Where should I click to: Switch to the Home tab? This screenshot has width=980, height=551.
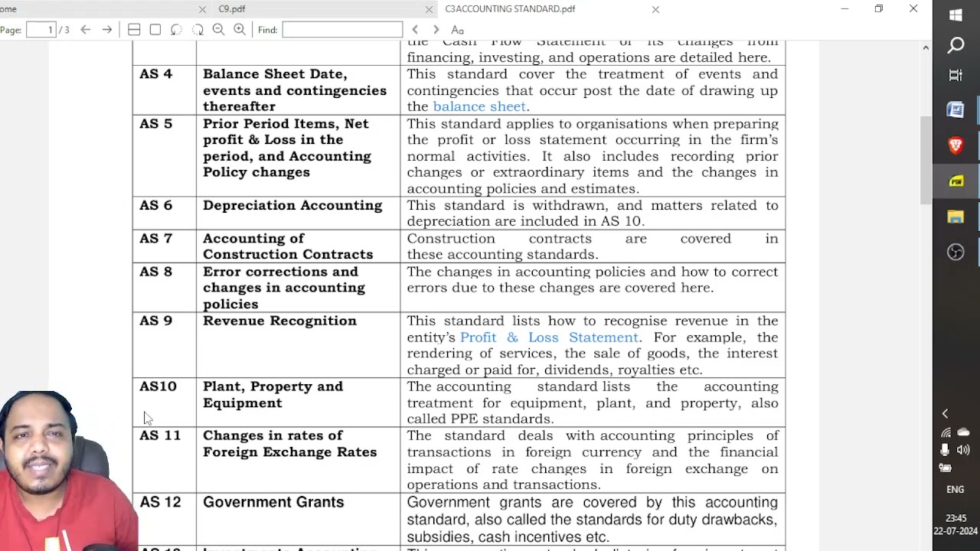[9, 9]
